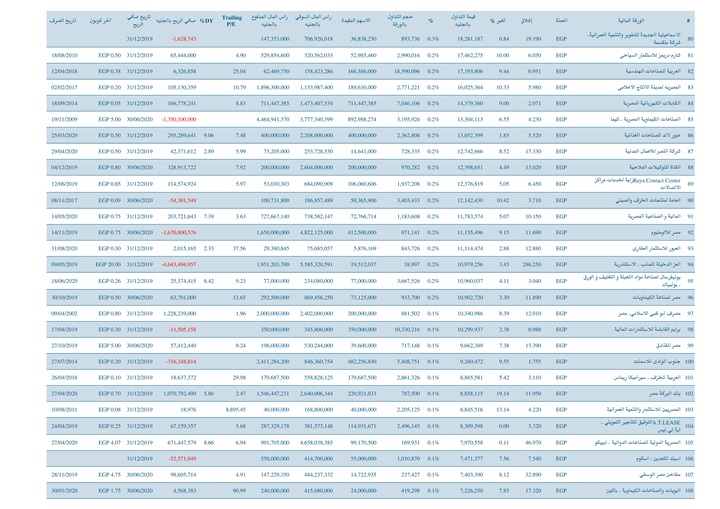
Task: Click the net profit '1,070,792,490'
Action: (180, 394)
